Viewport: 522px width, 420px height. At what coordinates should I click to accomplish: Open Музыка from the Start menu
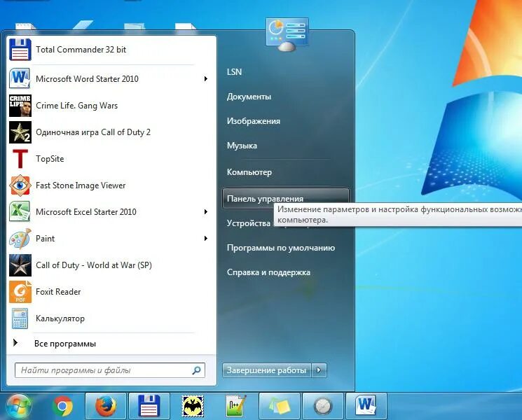tap(242, 146)
